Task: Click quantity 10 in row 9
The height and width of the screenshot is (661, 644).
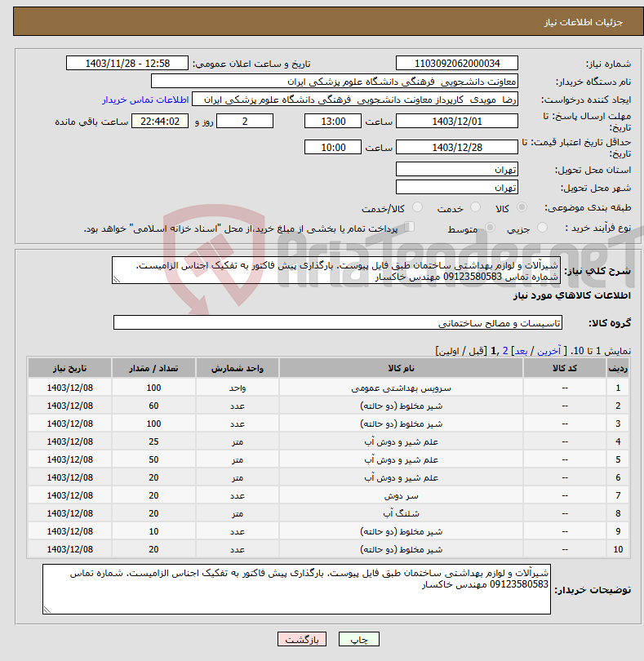Action: (x=153, y=531)
